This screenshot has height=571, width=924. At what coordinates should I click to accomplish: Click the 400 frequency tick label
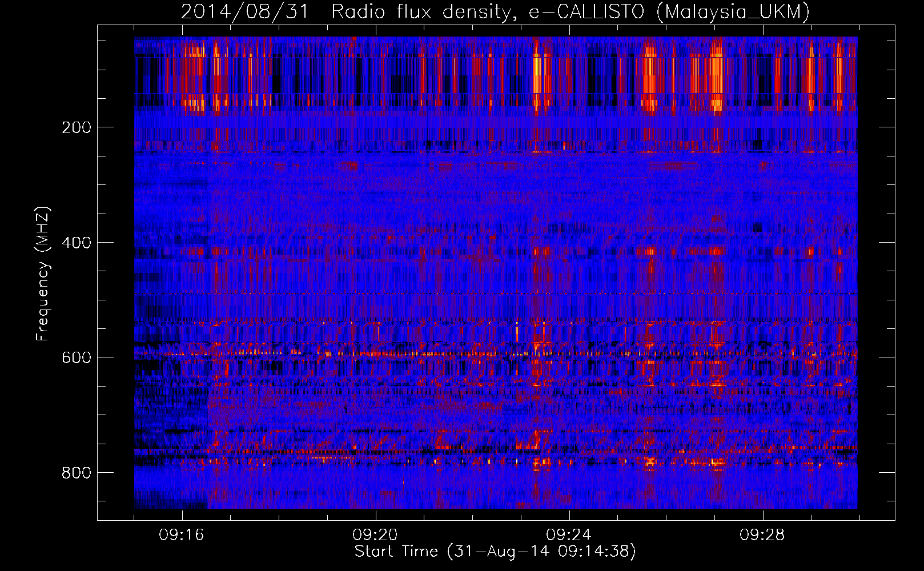click(77, 243)
